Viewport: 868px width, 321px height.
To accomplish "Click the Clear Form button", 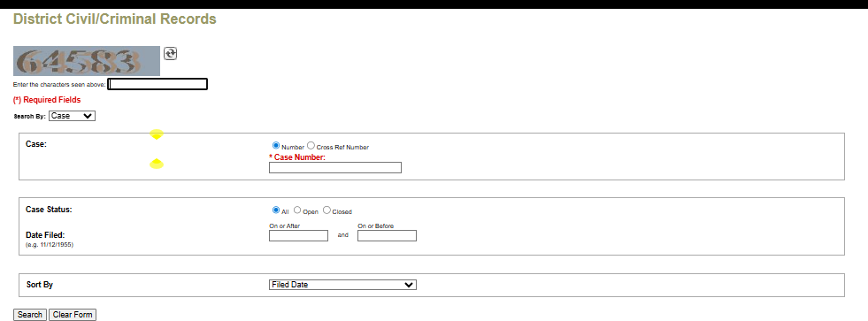I will 73,314.
